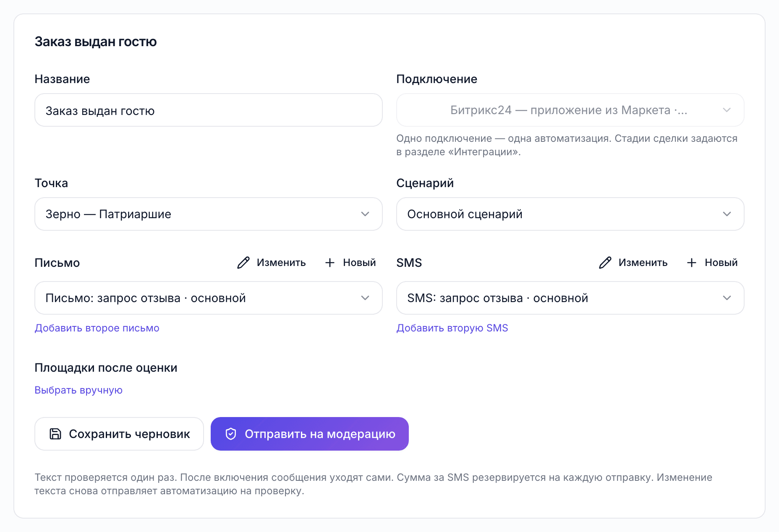Click the shield icon in Отправить на модерацию
779x532 pixels.
(x=231, y=434)
